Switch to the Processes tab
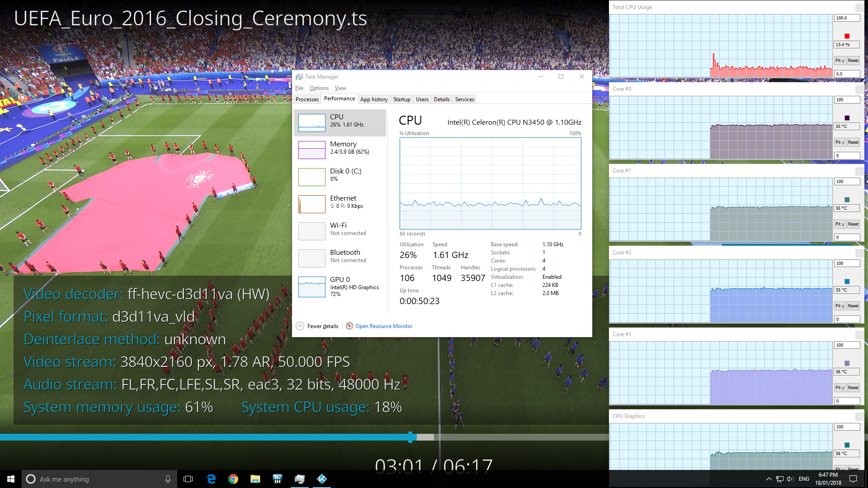The image size is (868, 488). pyautogui.click(x=307, y=99)
